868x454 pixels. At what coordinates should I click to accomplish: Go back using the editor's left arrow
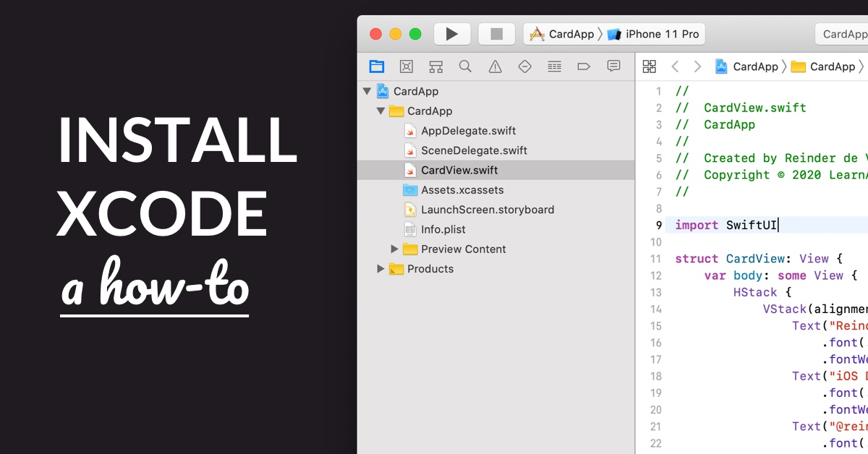click(x=675, y=67)
